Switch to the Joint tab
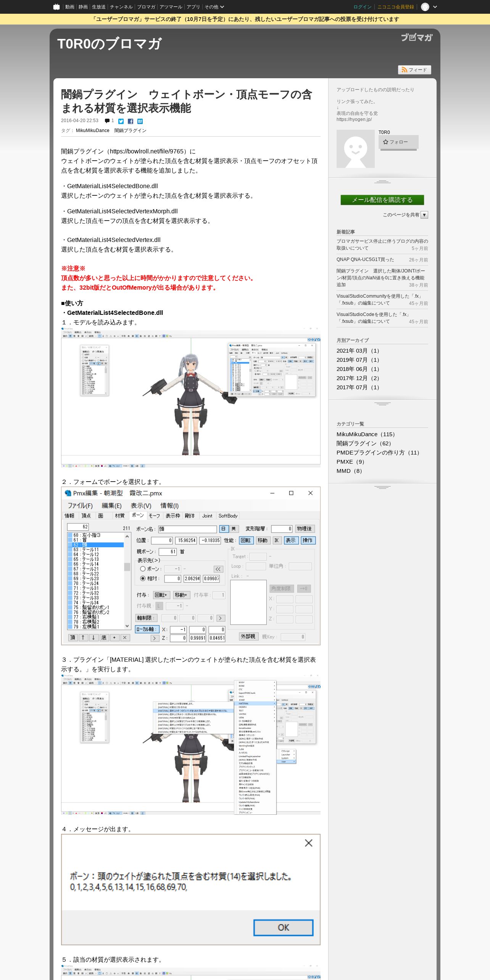Viewport: 490px width, 980px height. [x=207, y=516]
